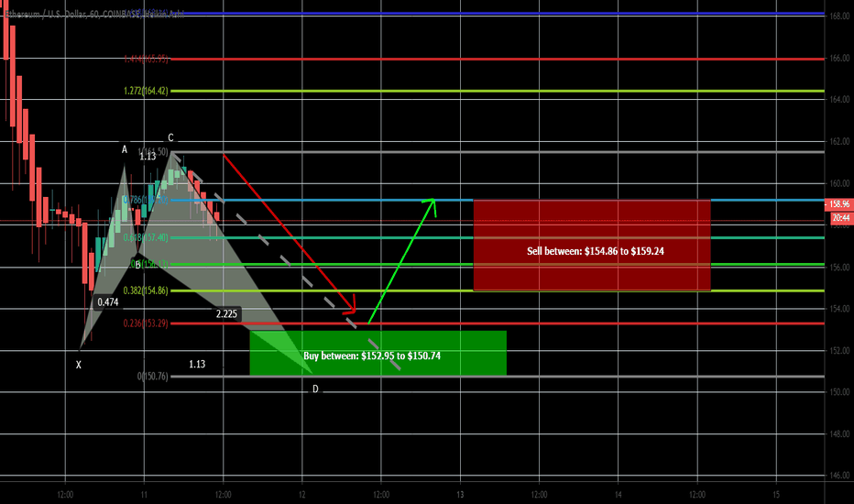854x504 pixels.
Task: Click the 156.00 price axis label
Action: click(839, 267)
